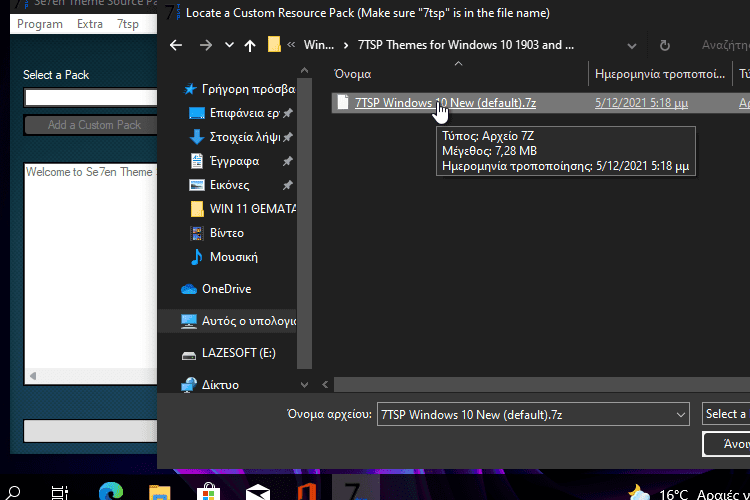Click file list horizontal scroll left arrow
This screenshot has width=750, height=500.
click(x=325, y=384)
